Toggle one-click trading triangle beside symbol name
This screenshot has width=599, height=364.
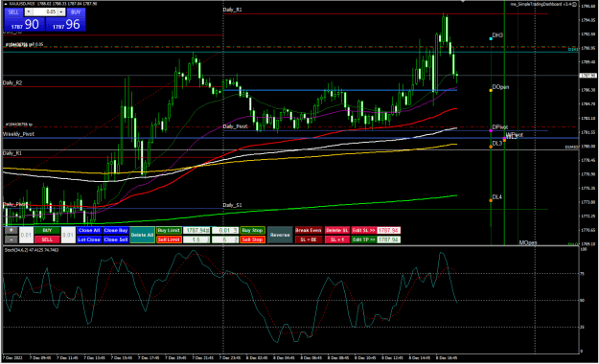pos(6,4)
